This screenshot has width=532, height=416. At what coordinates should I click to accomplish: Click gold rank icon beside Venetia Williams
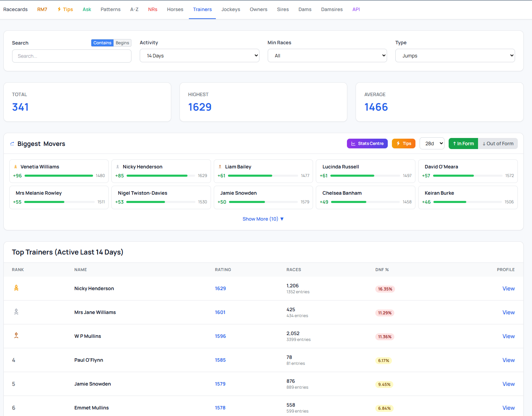[16, 167]
